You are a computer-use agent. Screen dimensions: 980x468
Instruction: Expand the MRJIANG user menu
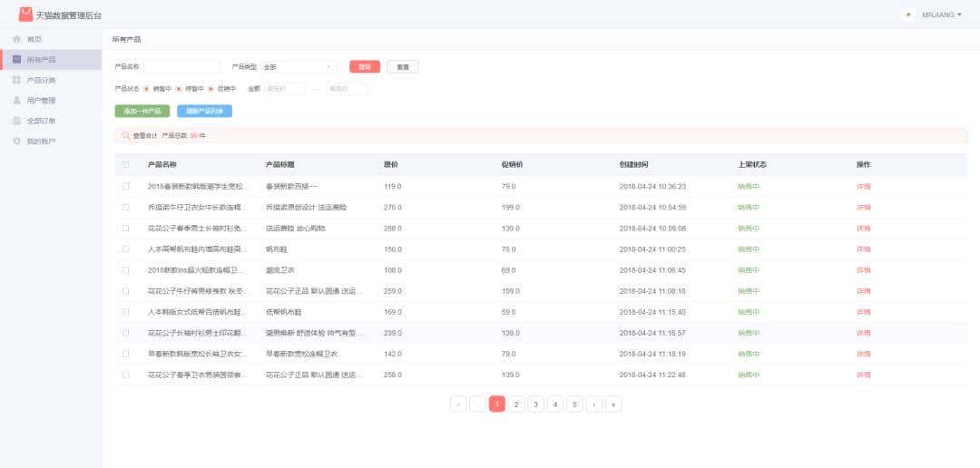click(942, 15)
